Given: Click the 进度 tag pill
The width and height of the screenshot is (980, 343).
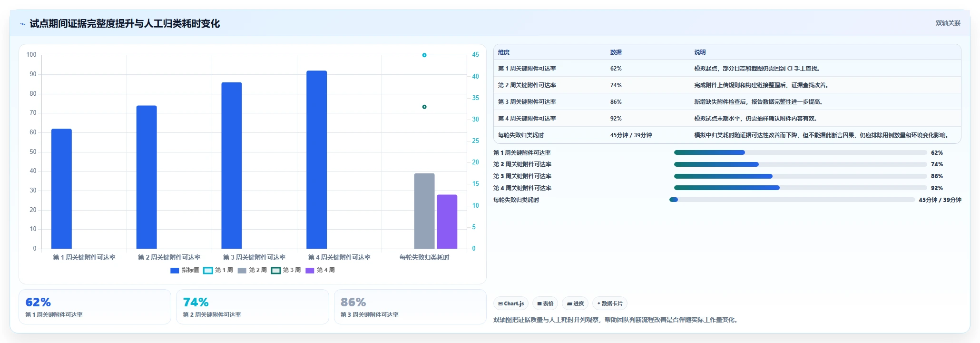Looking at the screenshot, I should [x=575, y=303].
